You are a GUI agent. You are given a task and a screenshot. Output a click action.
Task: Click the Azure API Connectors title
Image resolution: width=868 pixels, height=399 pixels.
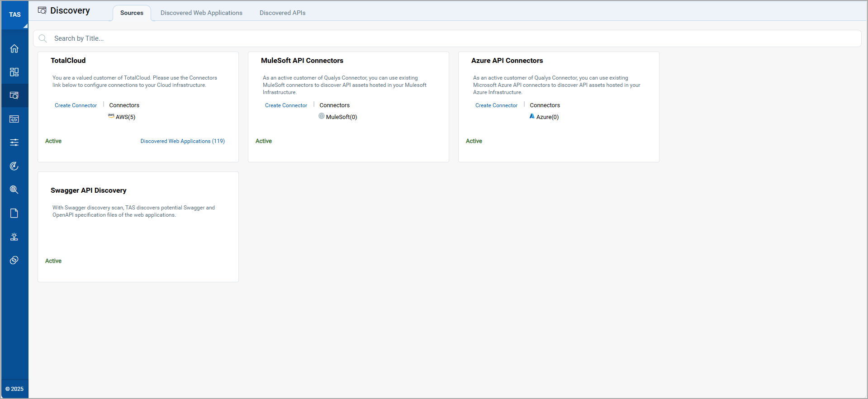pos(507,61)
